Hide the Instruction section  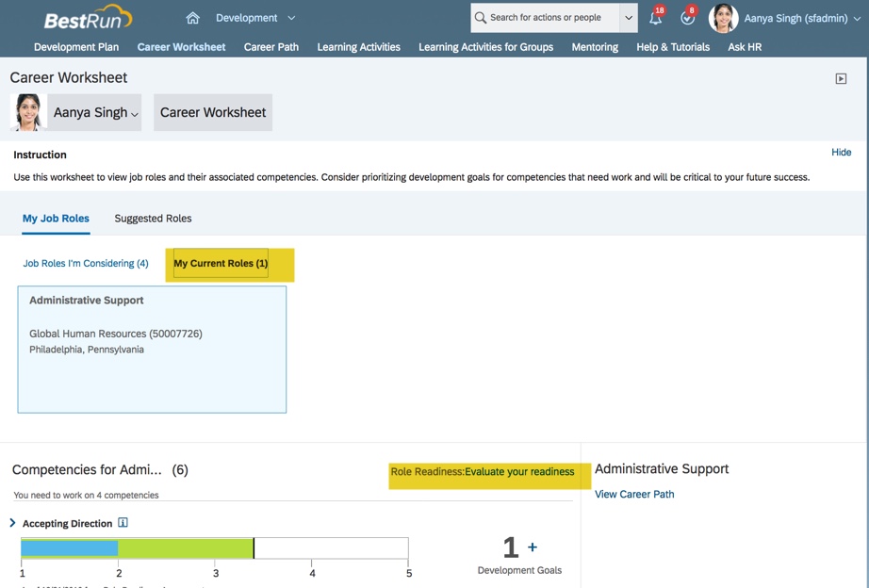click(841, 153)
